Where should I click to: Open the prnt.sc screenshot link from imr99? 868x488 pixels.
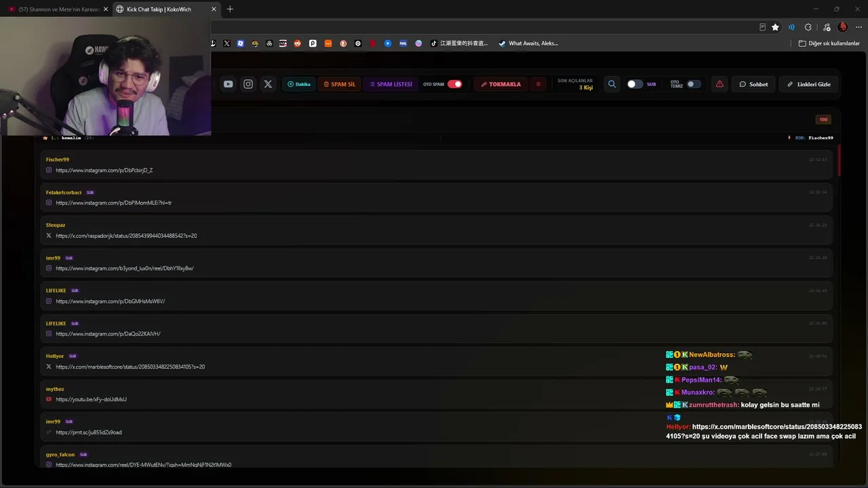[x=89, y=432]
